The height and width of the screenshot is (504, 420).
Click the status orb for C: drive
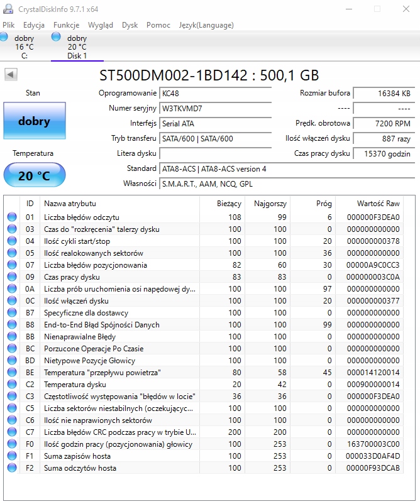click(x=4, y=36)
